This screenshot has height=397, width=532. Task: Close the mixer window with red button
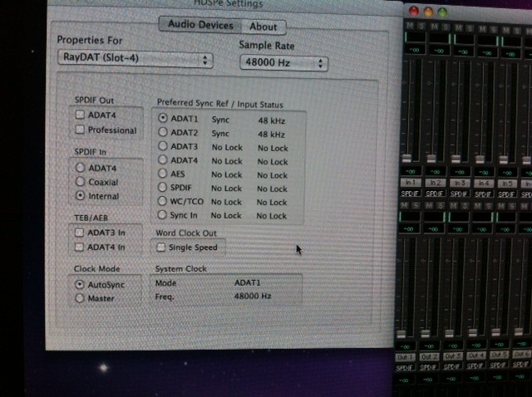(414, 11)
